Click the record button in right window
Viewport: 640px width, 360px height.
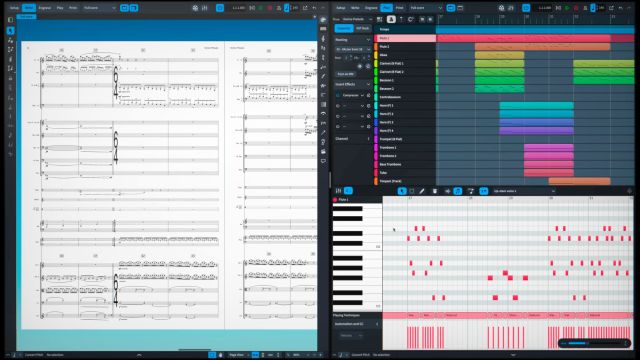point(576,8)
